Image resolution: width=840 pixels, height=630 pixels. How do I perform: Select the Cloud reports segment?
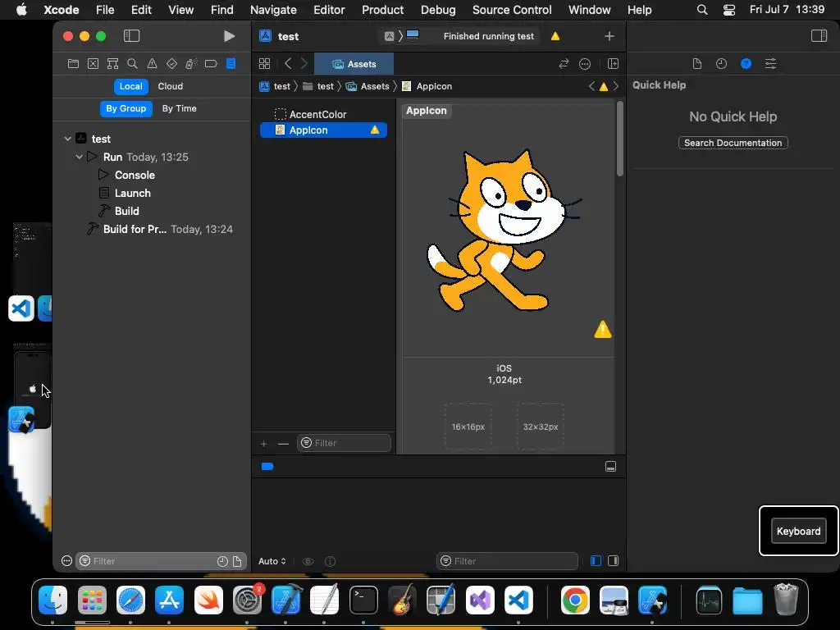(171, 86)
